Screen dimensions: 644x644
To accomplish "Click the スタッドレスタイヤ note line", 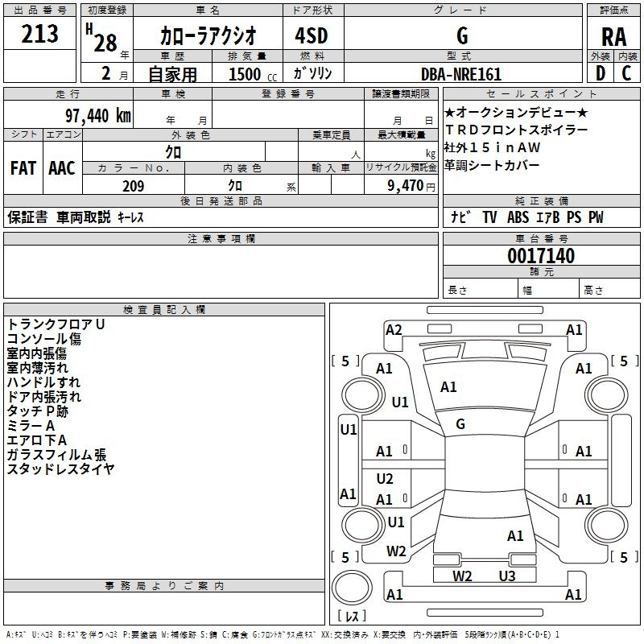I will pos(61,469).
